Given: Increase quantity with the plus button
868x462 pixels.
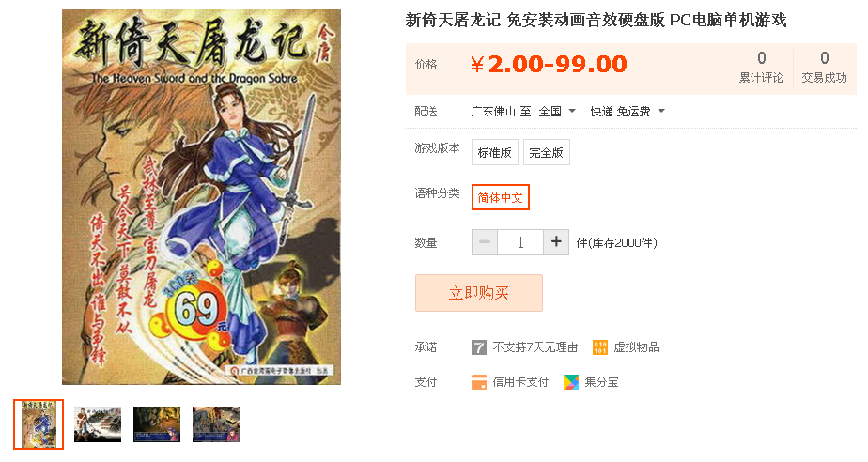Looking at the screenshot, I should point(556,242).
